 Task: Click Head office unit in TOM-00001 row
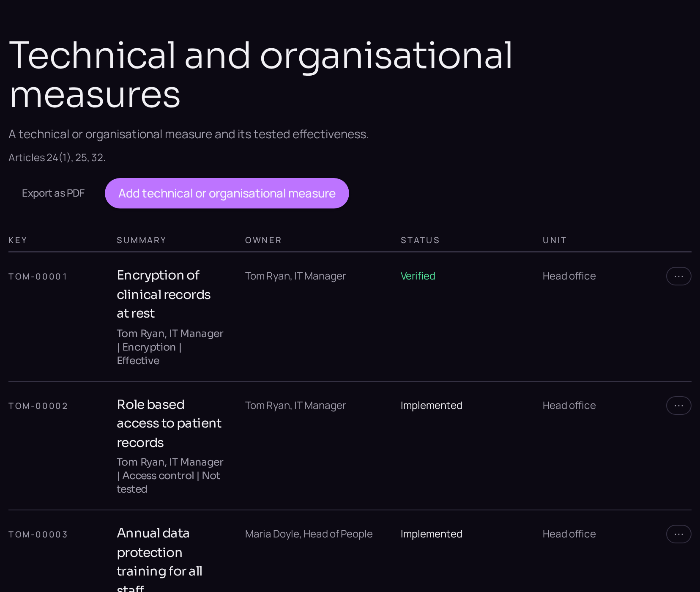click(x=569, y=276)
